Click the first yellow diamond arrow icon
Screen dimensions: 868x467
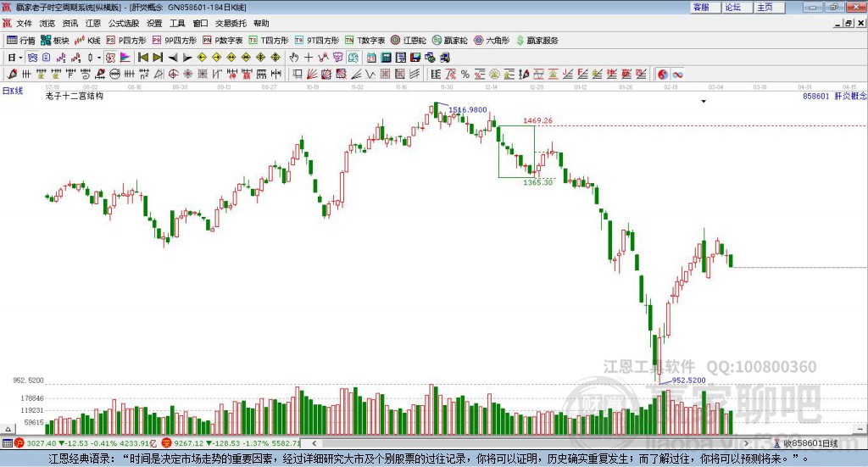tap(202, 58)
